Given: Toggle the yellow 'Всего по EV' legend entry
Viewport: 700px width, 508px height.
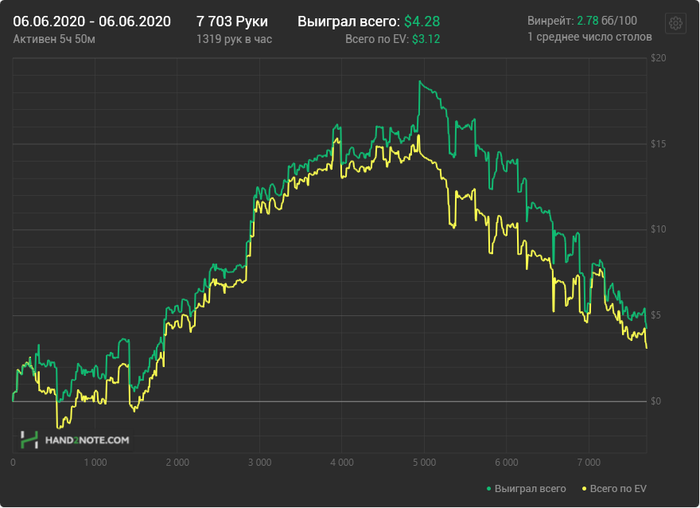Looking at the screenshot, I should (614, 489).
